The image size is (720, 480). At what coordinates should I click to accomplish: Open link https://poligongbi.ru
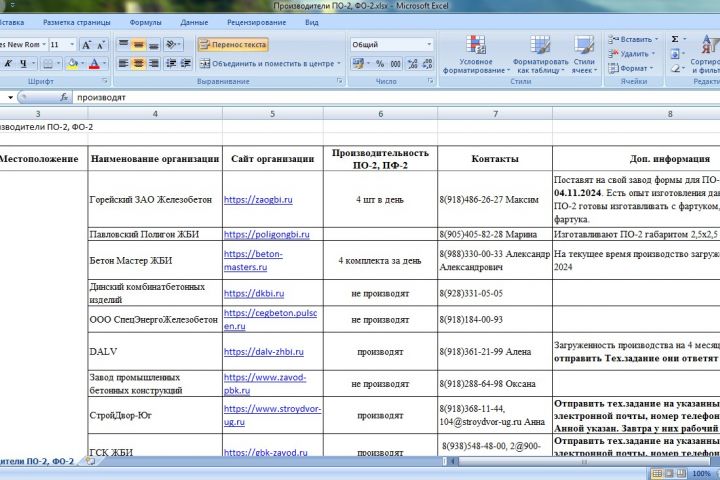pyautogui.click(x=267, y=234)
